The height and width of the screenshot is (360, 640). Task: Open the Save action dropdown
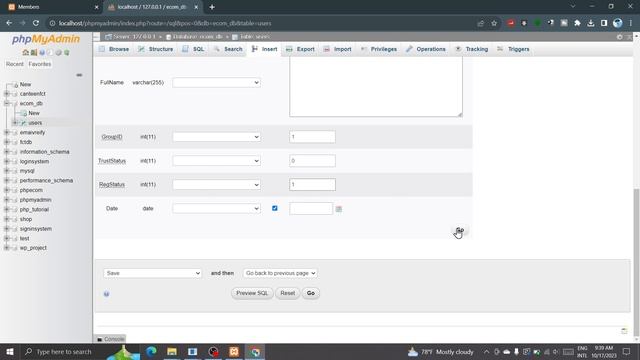coord(152,273)
